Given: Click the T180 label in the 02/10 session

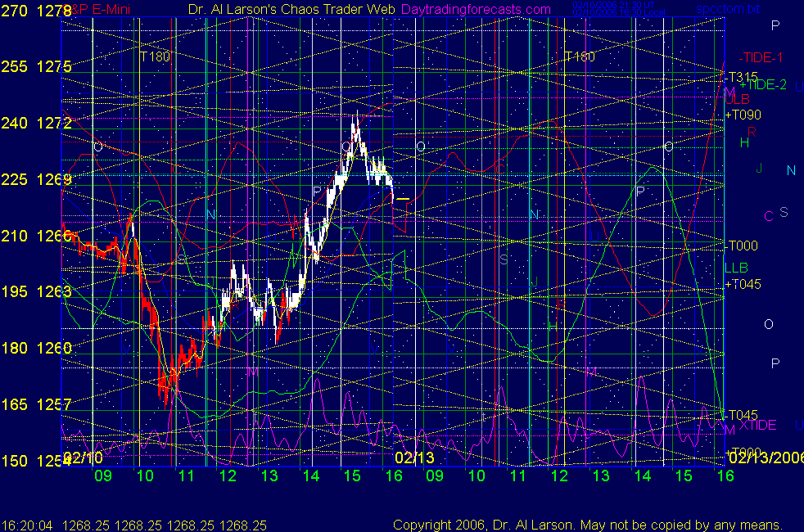Looking at the screenshot, I should [155, 56].
